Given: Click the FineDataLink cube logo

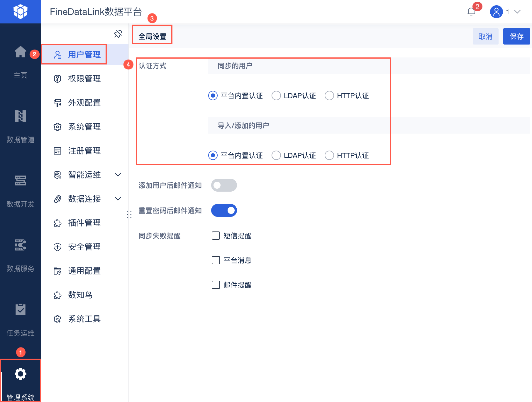Looking at the screenshot, I should [x=21, y=12].
